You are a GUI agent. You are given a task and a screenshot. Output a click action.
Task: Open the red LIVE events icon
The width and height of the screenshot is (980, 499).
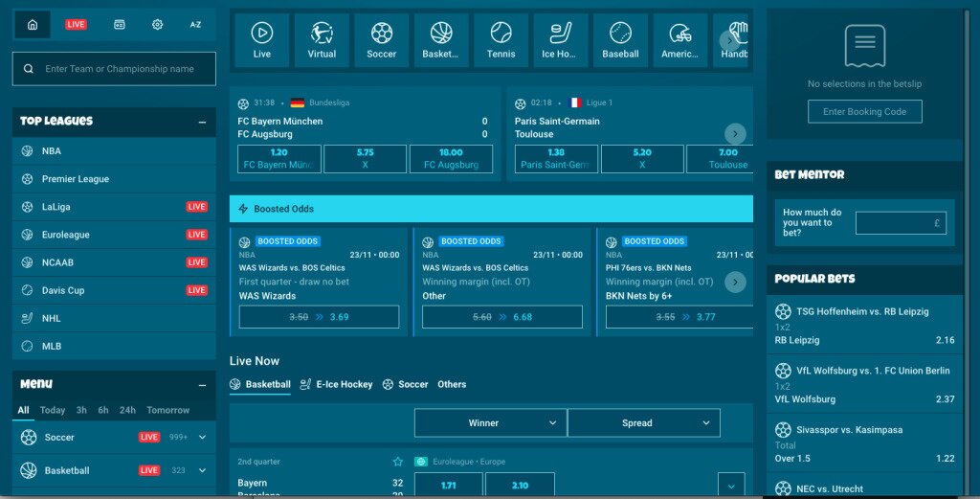(x=76, y=25)
